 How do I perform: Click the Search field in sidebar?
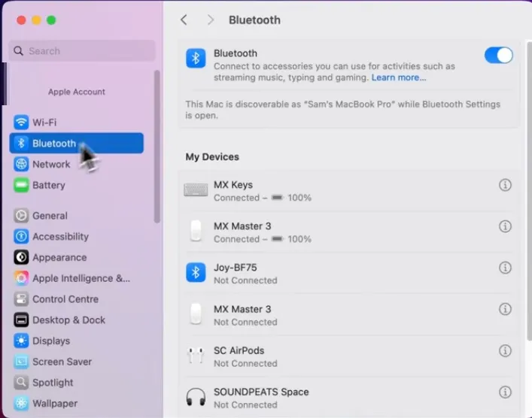82,51
